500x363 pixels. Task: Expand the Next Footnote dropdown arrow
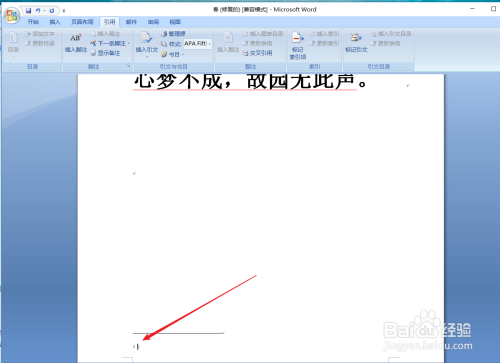[x=129, y=44]
